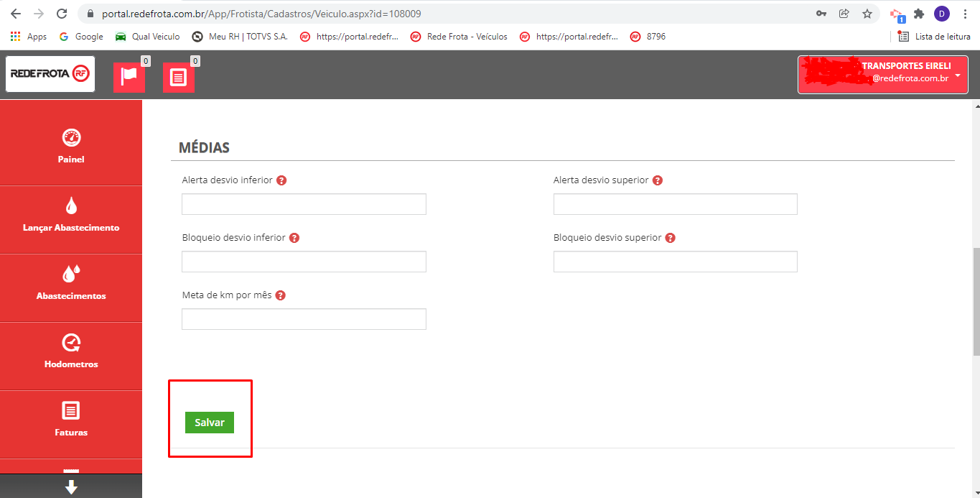Open the Hodometros sidebar item

pyautogui.click(x=71, y=351)
